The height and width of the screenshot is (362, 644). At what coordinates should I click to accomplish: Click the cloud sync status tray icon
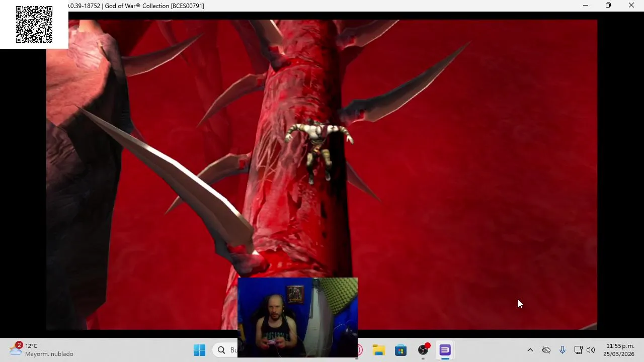coord(546,350)
